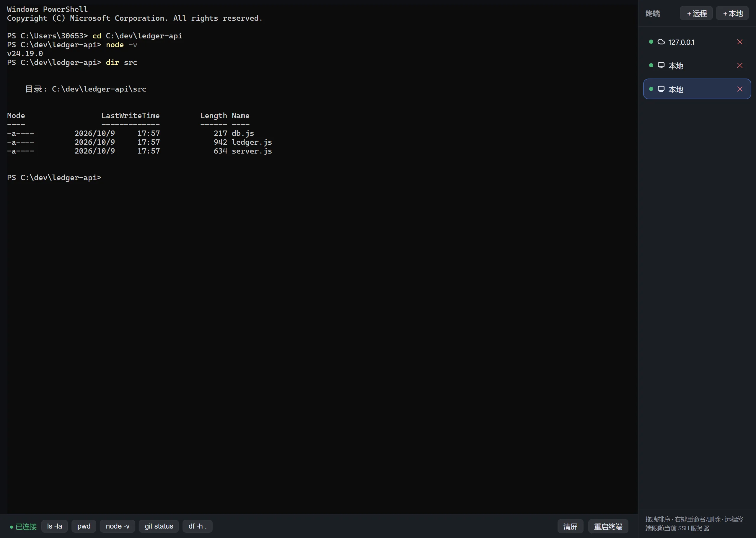Run the df -h . quick command
The height and width of the screenshot is (538, 756).
198,526
